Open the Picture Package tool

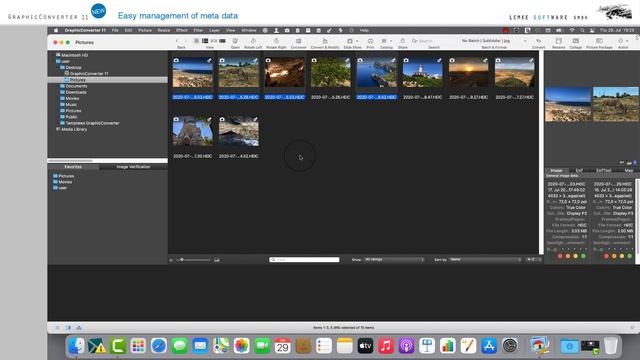tap(599, 41)
